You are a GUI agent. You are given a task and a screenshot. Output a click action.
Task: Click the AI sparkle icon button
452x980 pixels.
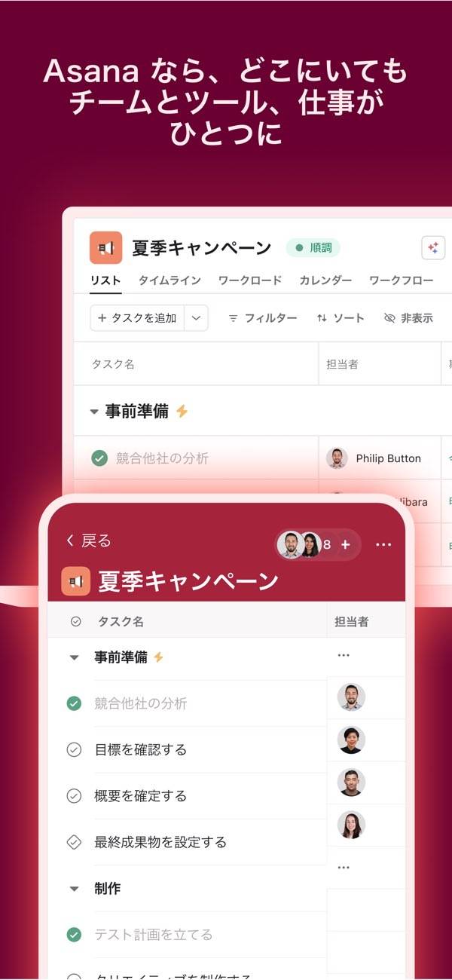(433, 247)
